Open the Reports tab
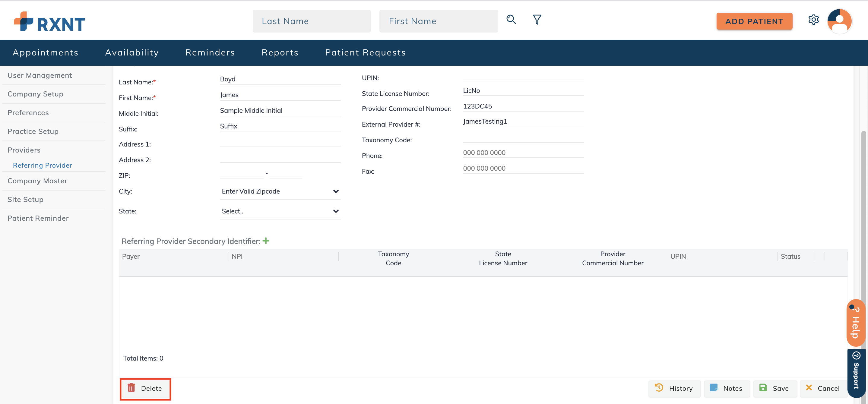 280,52
